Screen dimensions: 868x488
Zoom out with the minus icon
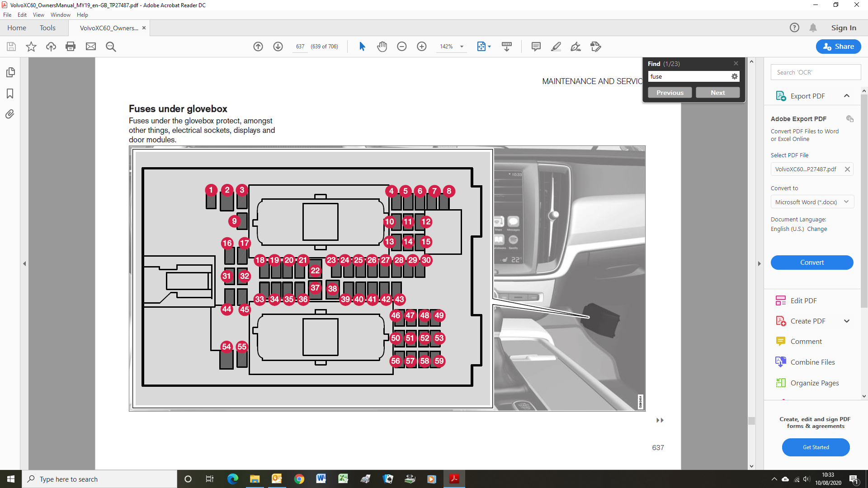click(x=402, y=47)
